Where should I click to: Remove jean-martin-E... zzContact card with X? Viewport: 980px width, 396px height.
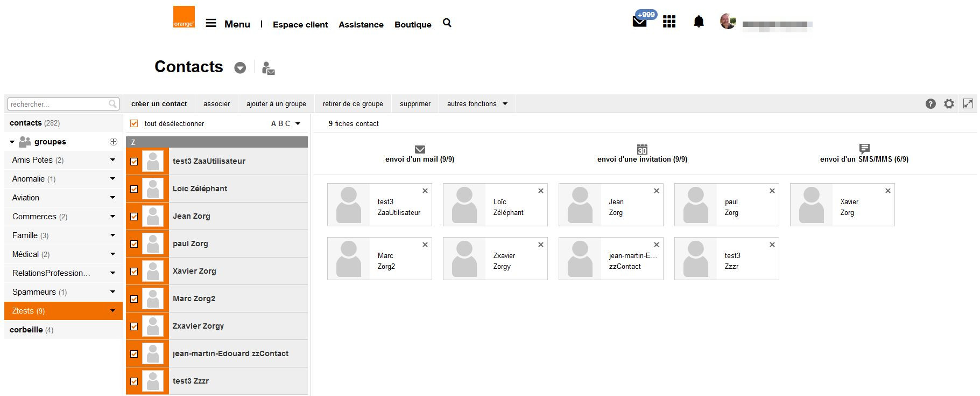pos(657,245)
